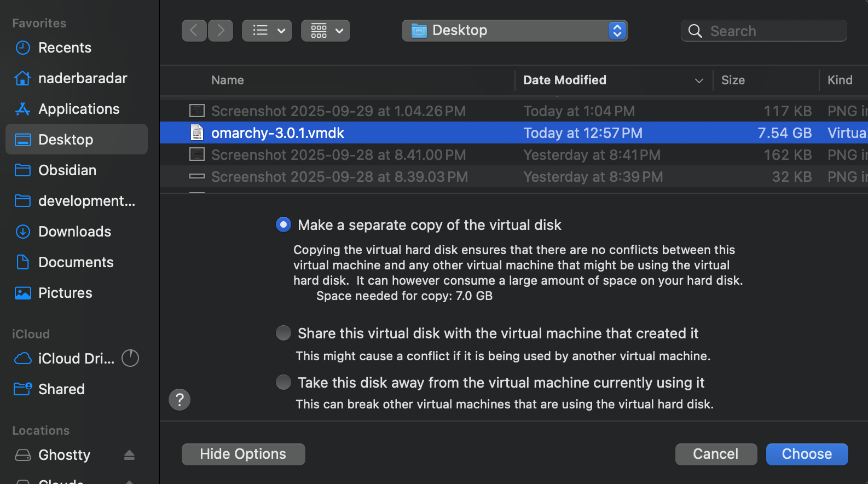This screenshot has width=868, height=484.
Task: Click the help question mark button
Action: pyautogui.click(x=180, y=400)
